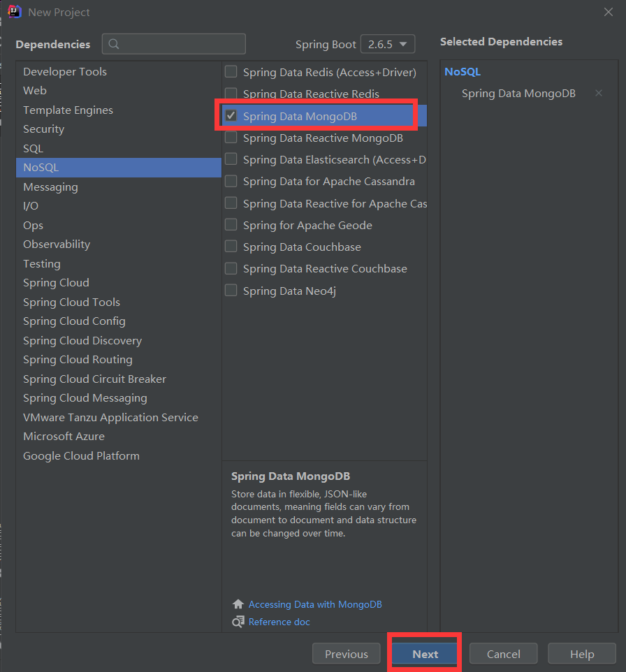The height and width of the screenshot is (672, 626).
Task: Check Spring Data Couchbase dependency
Action: coord(231,246)
